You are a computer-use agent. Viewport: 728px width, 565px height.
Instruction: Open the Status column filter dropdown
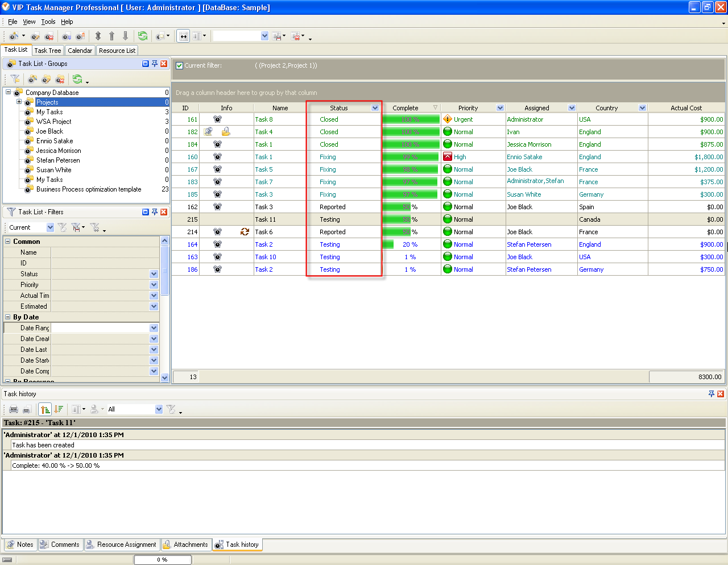click(374, 107)
